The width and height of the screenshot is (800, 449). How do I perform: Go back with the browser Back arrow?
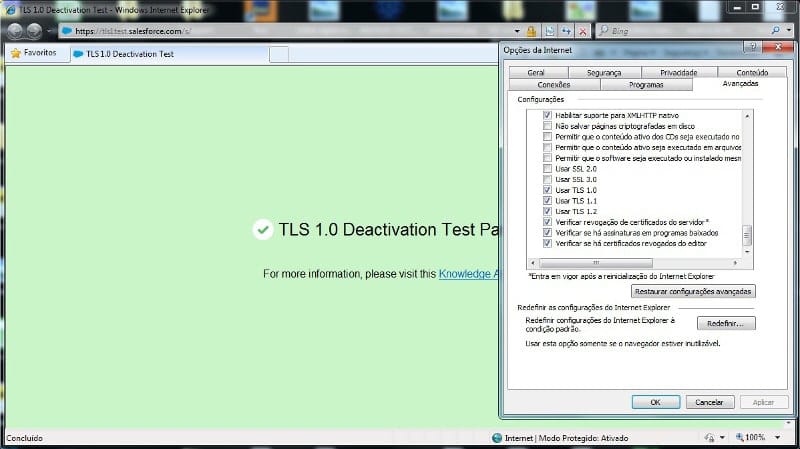coord(15,31)
